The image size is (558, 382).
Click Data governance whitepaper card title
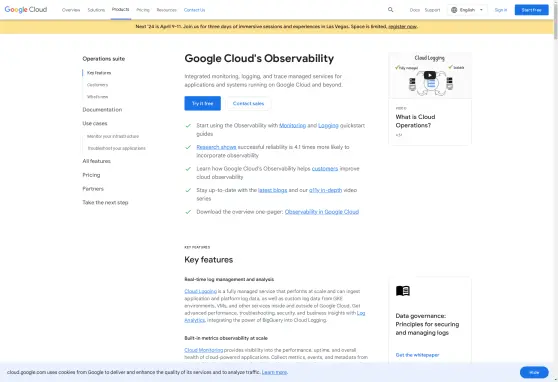point(427,324)
